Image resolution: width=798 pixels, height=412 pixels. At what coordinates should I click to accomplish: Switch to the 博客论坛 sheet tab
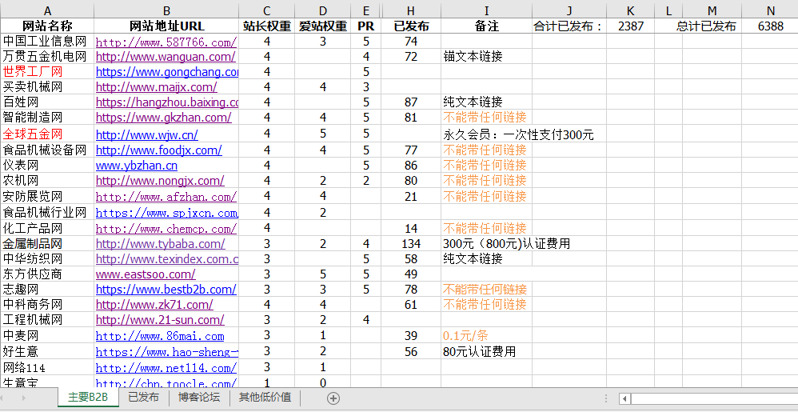[198, 397]
